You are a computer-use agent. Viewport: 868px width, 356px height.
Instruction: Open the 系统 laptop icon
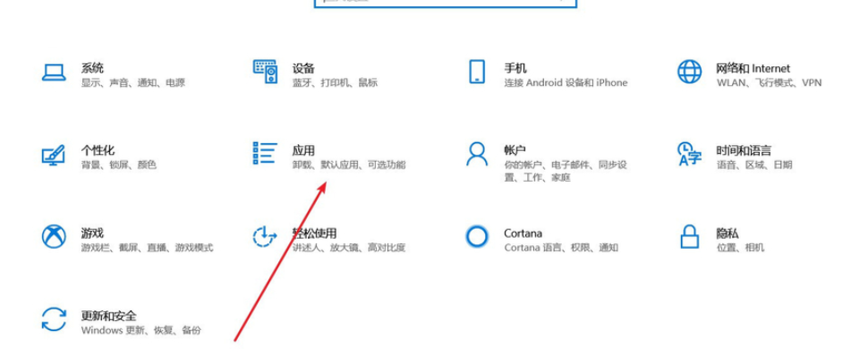[x=54, y=72]
